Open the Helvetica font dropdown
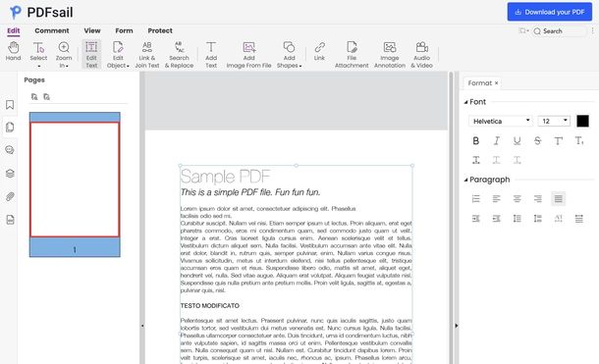The image size is (599, 364). click(501, 121)
